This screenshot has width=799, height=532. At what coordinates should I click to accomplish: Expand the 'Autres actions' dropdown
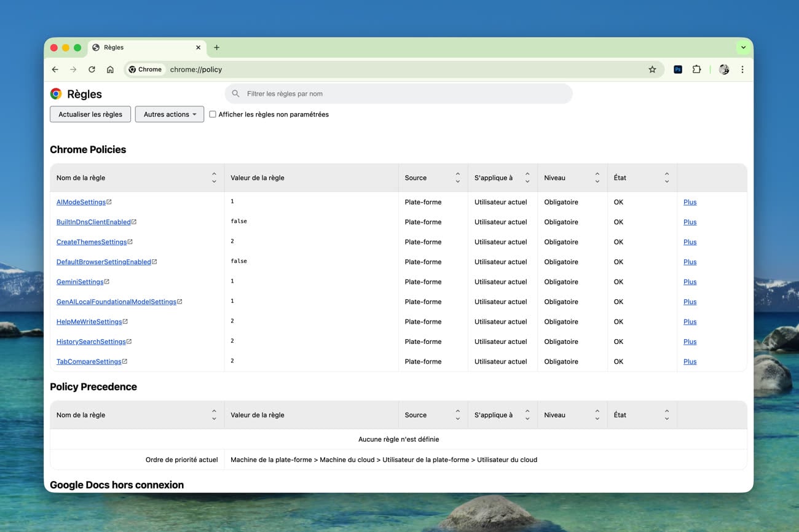170,114
